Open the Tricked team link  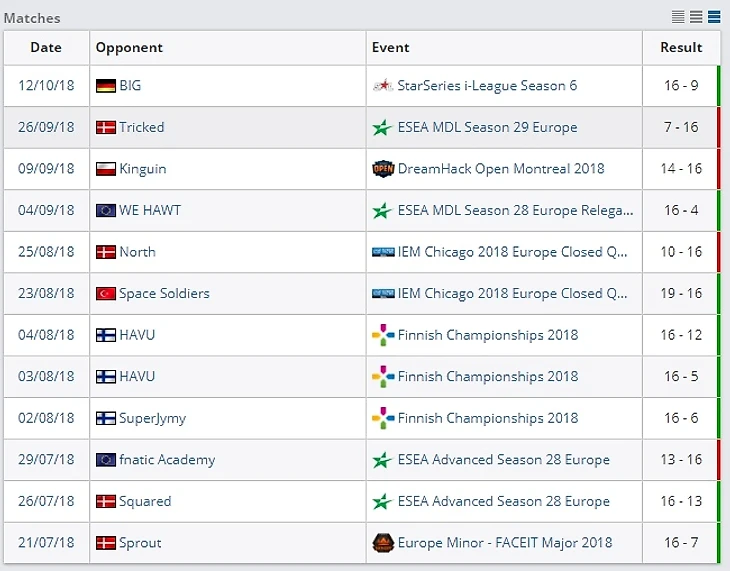141,128
